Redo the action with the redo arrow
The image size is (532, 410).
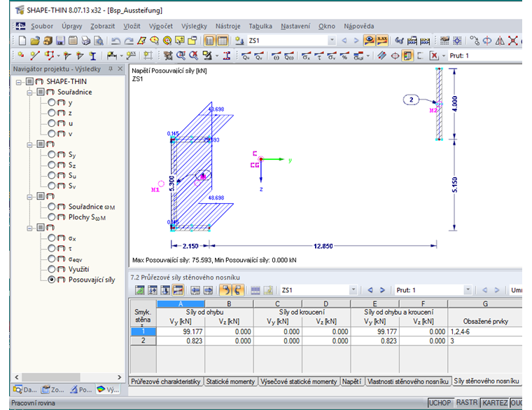tap(129, 41)
